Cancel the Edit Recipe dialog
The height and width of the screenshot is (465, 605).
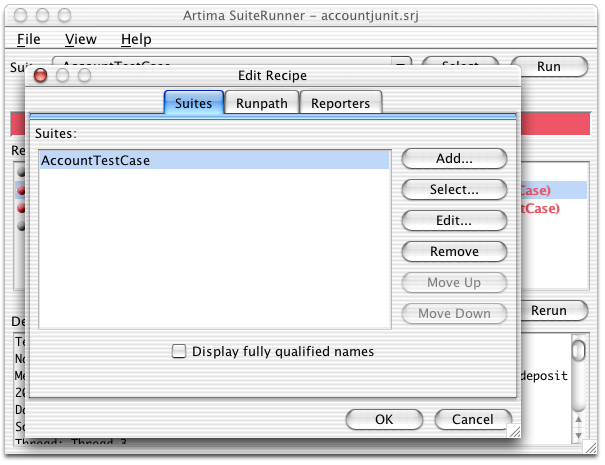(x=473, y=419)
